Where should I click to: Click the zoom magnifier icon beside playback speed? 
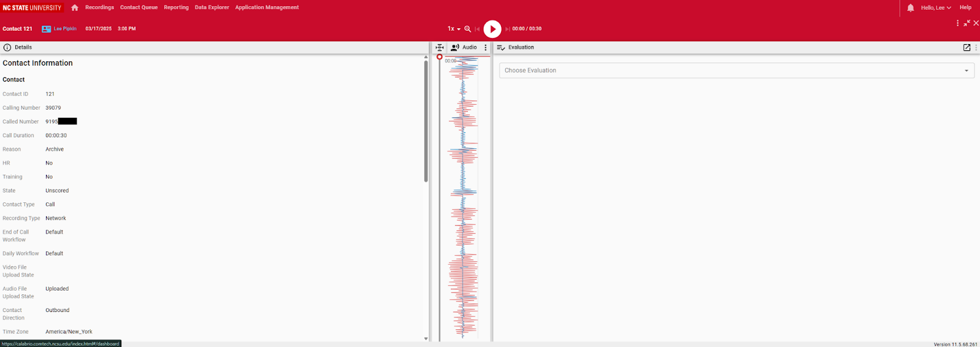click(468, 29)
